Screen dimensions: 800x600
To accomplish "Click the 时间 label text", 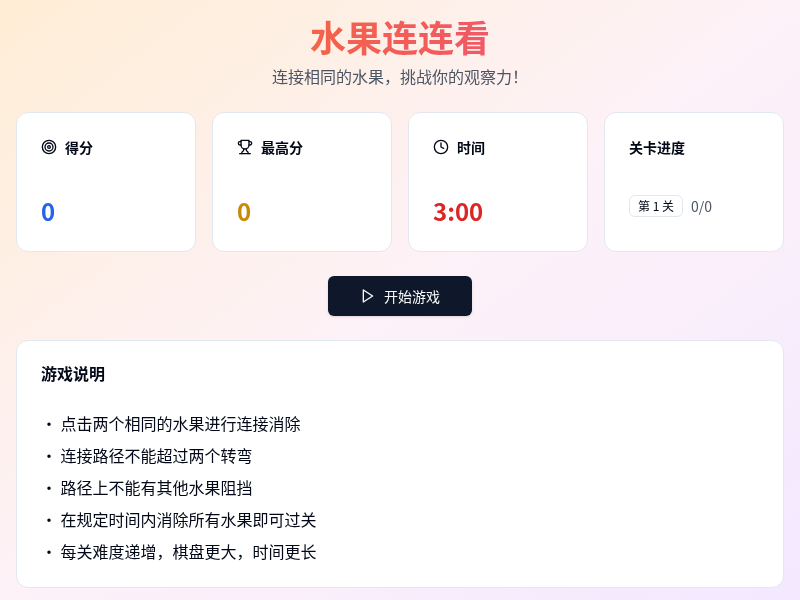I will pos(471,148).
